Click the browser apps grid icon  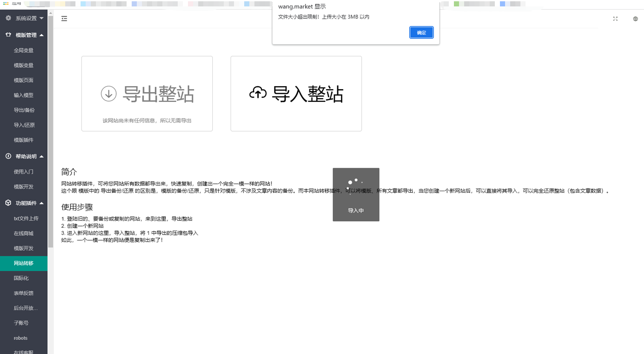(x=6, y=3)
